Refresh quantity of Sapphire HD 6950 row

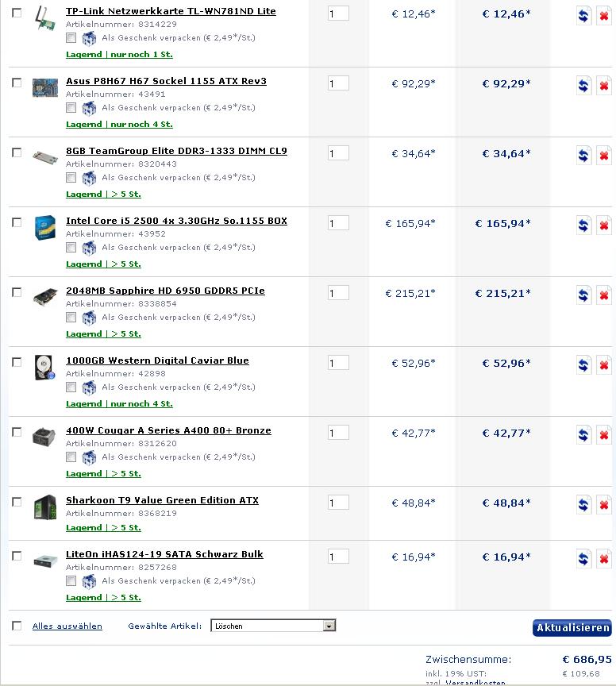[x=583, y=295]
